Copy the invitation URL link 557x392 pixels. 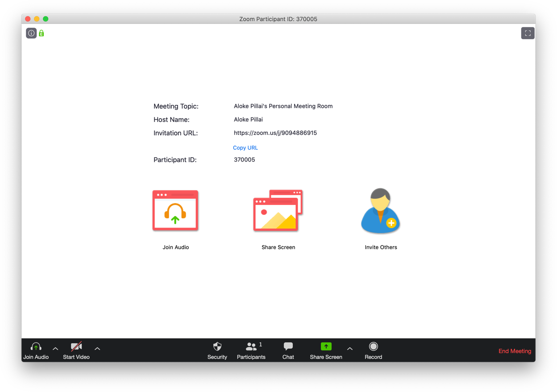click(245, 148)
